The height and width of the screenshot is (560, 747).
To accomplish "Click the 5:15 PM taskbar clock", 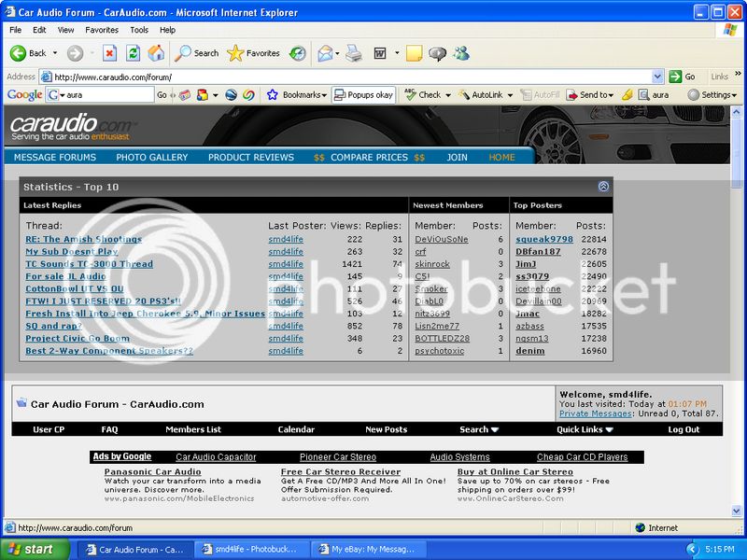I will pyautogui.click(x=720, y=549).
